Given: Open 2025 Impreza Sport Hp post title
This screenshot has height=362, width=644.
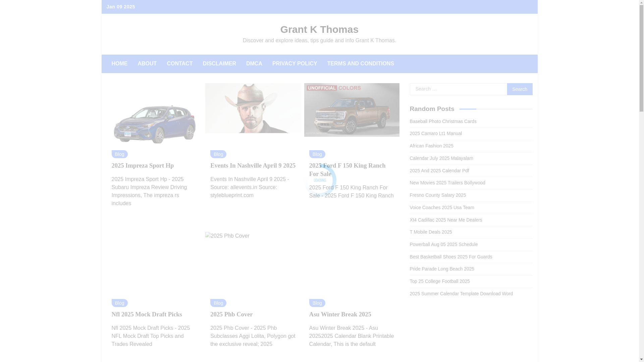Looking at the screenshot, I should click(x=143, y=166).
